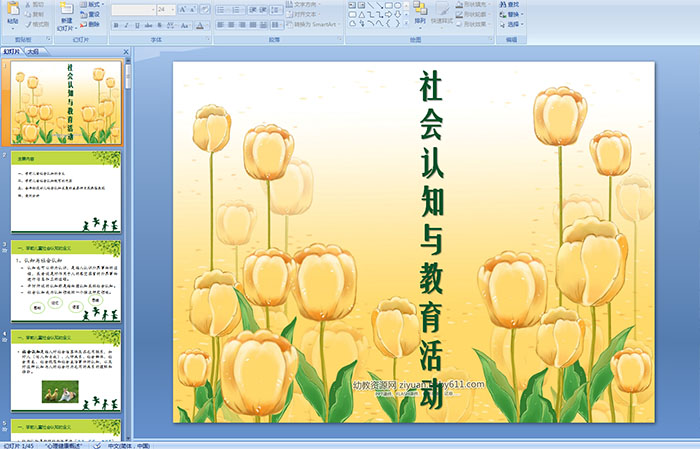Click the Copy (复制) icon
Screen dimensions: 700x449
pyautogui.click(x=28, y=14)
